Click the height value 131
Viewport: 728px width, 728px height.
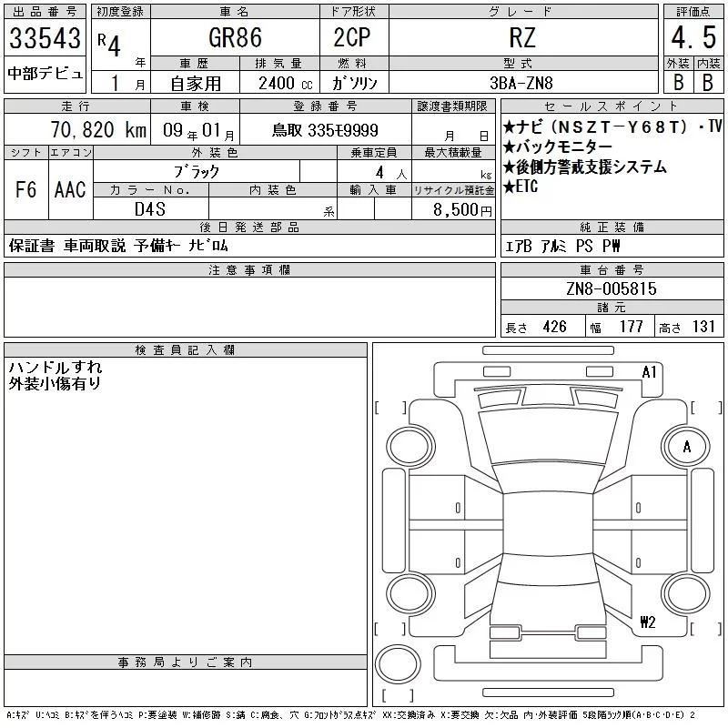tap(703, 327)
